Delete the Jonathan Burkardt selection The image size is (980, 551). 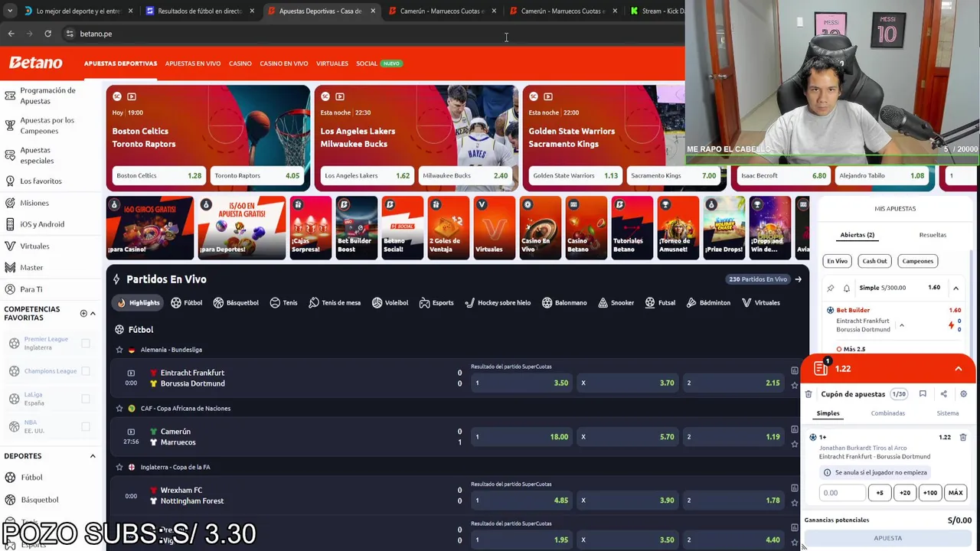(x=963, y=437)
